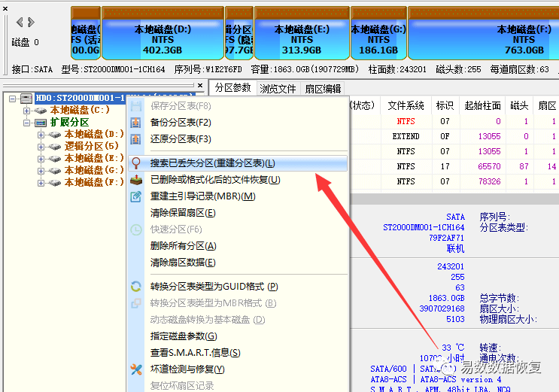The width and height of the screenshot is (559, 392).
Task: Select 本地磁盘(C:) in the tree
Action: click(80, 110)
